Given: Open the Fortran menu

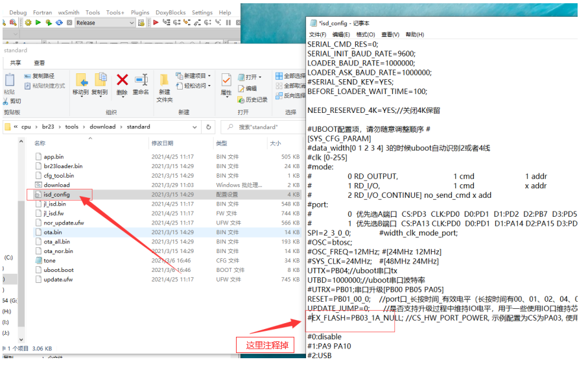Looking at the screenshot, I should [42, 12].
